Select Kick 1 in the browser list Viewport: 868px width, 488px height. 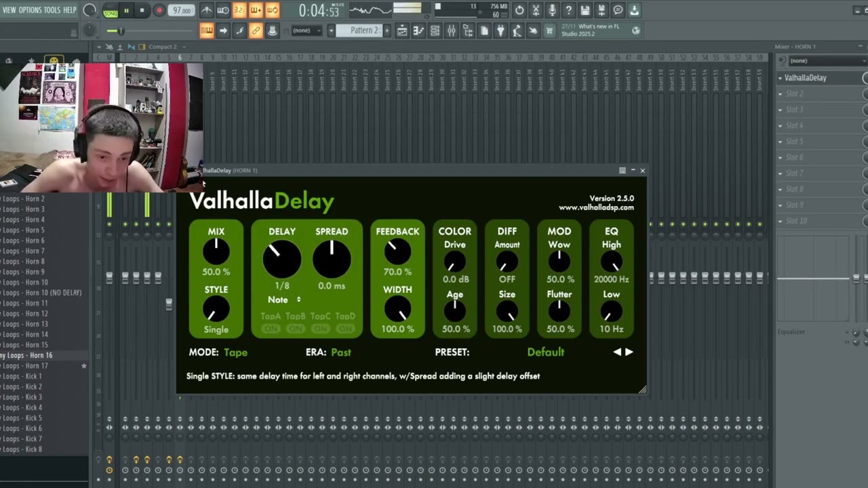coord(43,376)
